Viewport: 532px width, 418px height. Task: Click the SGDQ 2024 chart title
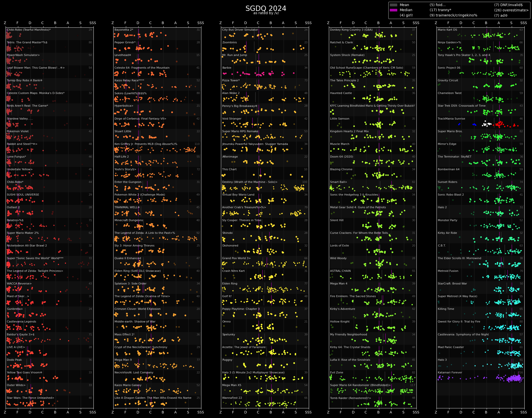coord(266,8)
